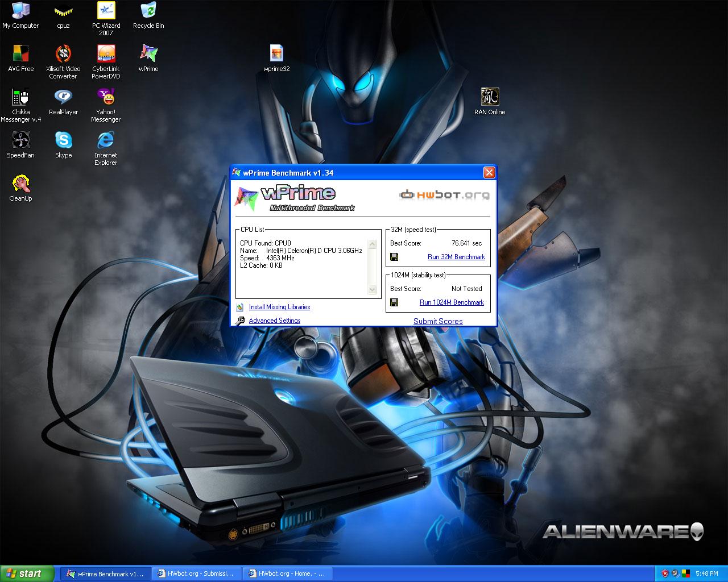Close the wPrime Benchmark window
The width and height of the screenshot is (728, 582).
[x=489, y=173]
